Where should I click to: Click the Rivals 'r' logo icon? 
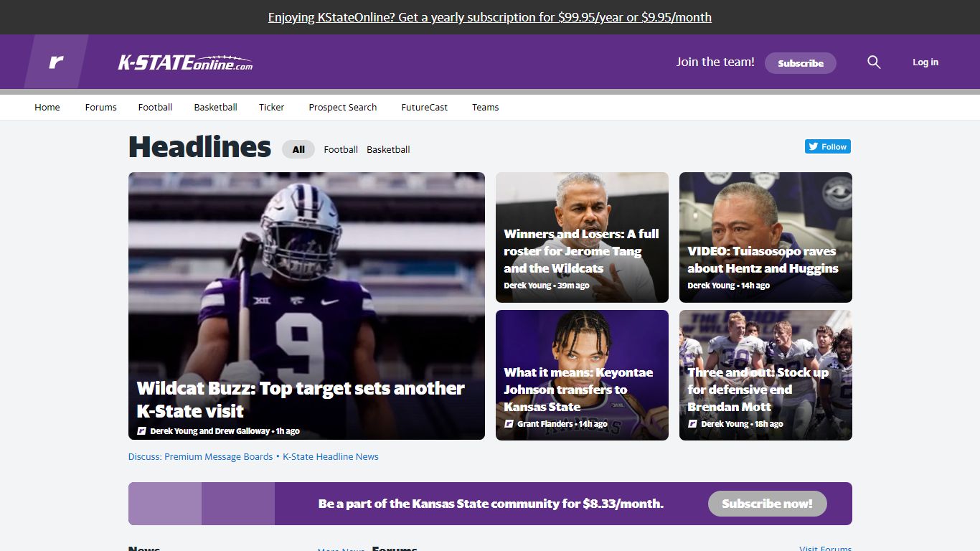[56, 62]
